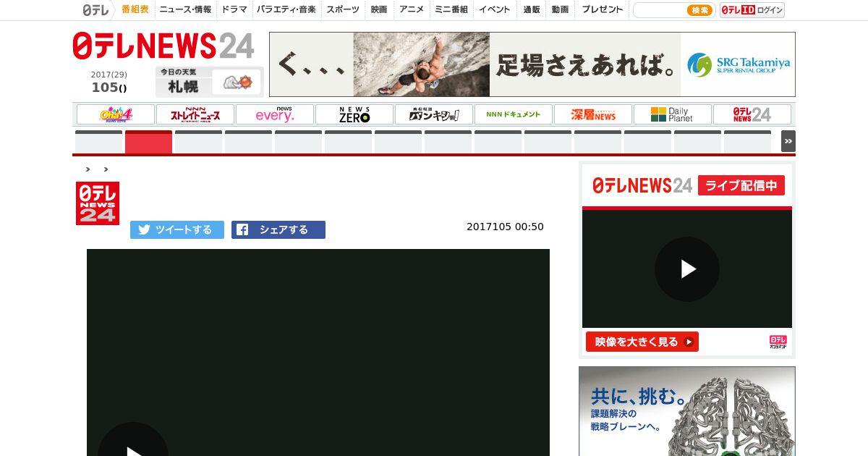Go to the ドラマ section

tap(234, 9)
